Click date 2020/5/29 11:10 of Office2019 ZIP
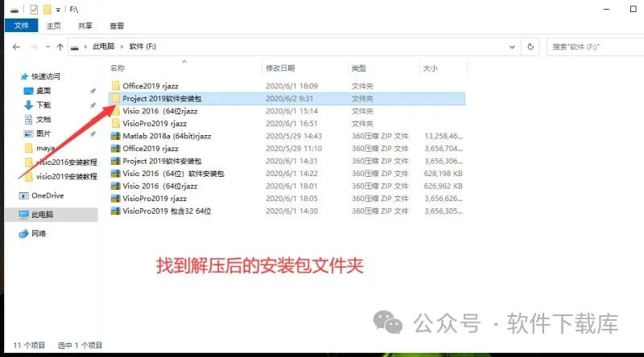 click(294, 149)
